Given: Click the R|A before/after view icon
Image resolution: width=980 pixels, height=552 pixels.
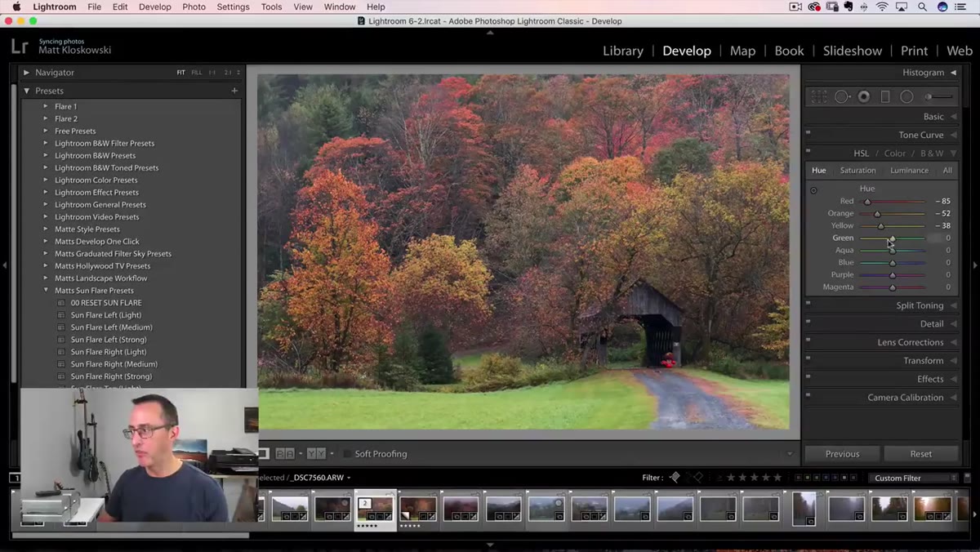Looking at the screenshot, I should 285,453.
